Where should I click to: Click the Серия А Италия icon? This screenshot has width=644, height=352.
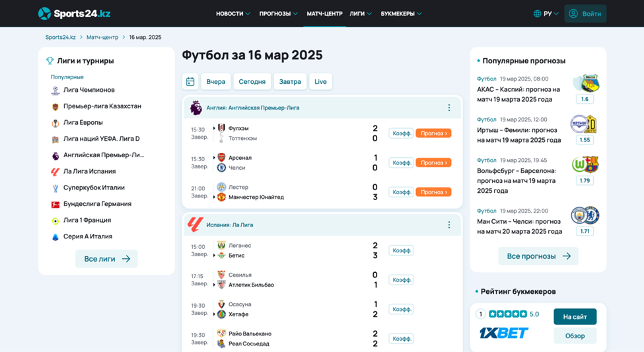point(55,237)
